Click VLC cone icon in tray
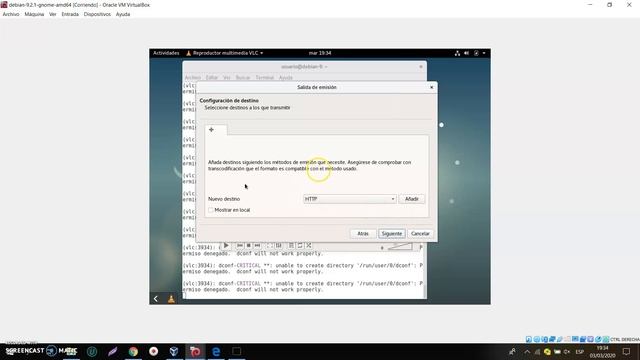This screenshot has height=360, width=640. (171, 299)
